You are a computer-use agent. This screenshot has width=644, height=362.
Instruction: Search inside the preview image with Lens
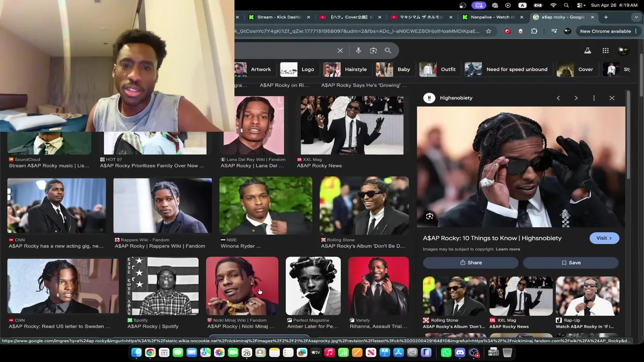[429, 216]
